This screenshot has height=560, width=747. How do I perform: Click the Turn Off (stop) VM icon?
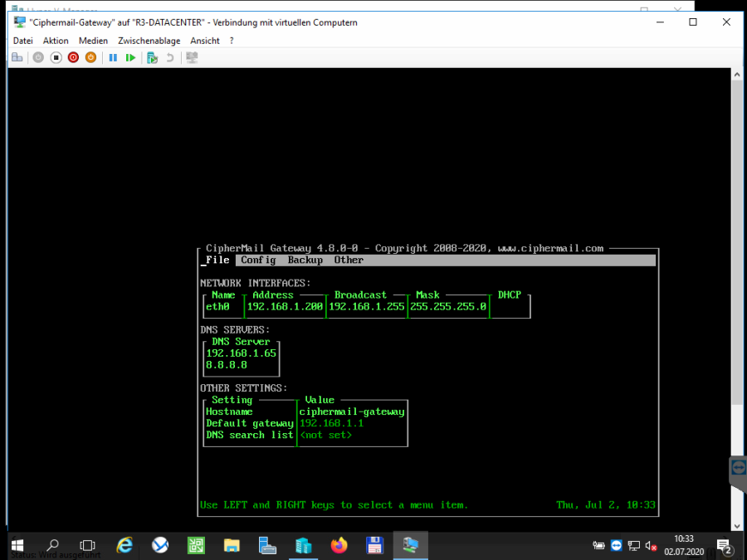pos(56,57)
